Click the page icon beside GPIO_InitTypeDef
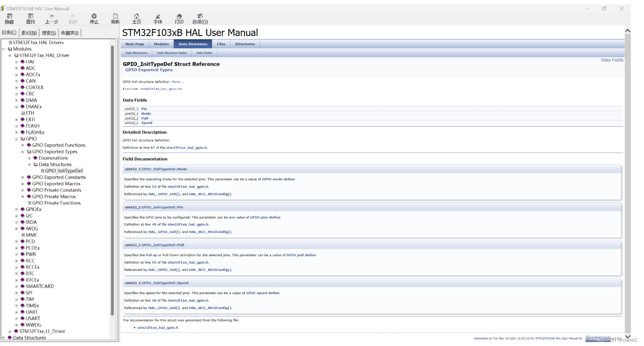 click(42, 171)
